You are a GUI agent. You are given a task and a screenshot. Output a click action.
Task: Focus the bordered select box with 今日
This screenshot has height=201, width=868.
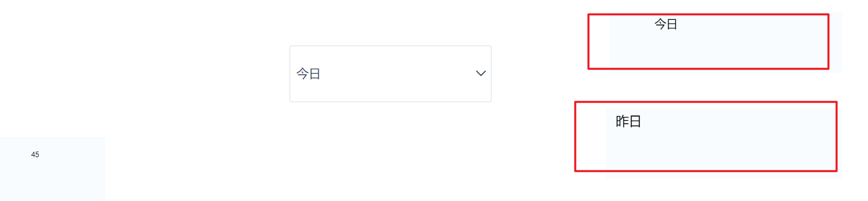(x=391, y=74)
